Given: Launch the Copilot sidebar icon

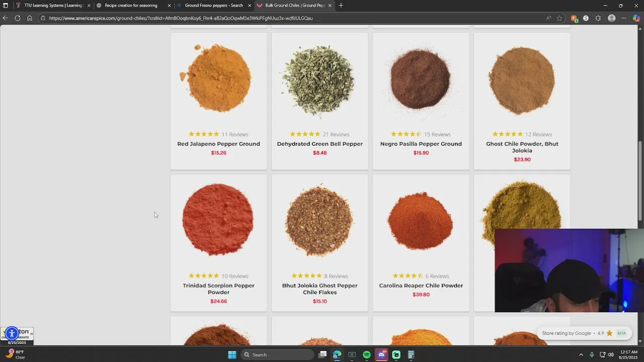Looking at the screenshot, I should coord(636,18).
